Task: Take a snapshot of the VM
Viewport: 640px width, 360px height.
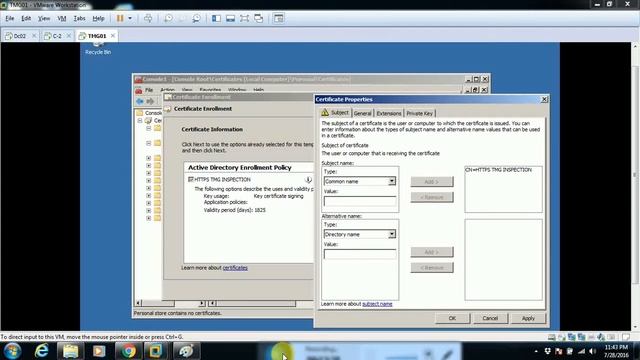Action: point(168,18)
